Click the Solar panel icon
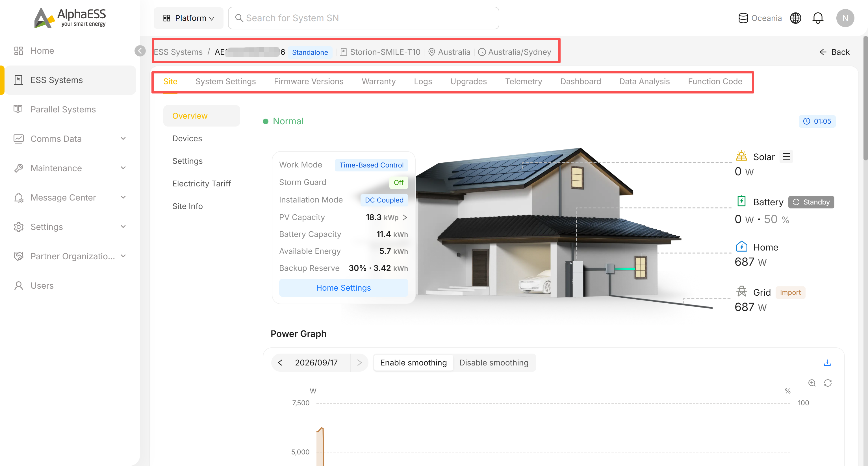Viewport: 868px width, 466px height. pyautogui.click(x=741, y=156)
